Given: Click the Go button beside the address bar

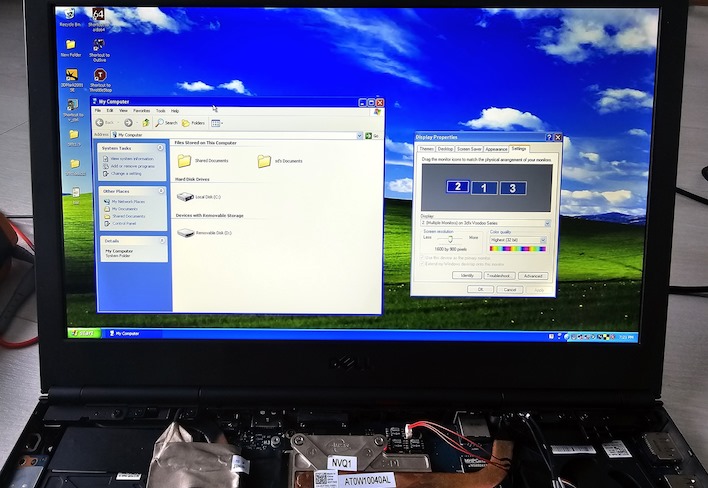Looking at the screenshot, I should coord(372,135).
